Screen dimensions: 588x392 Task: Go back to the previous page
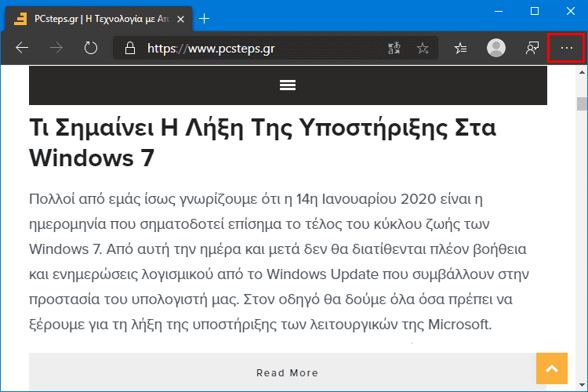[22, 48]
